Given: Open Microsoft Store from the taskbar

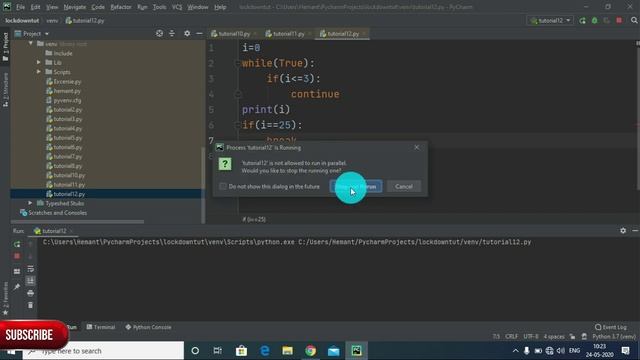Looking at the screenshot, I should 241,351.
